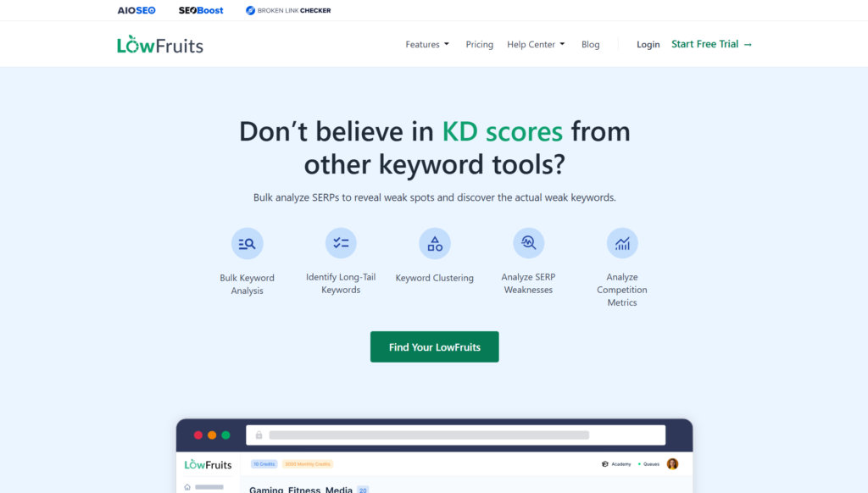Click the 'KD scores' green heading text

coord(502,131)
